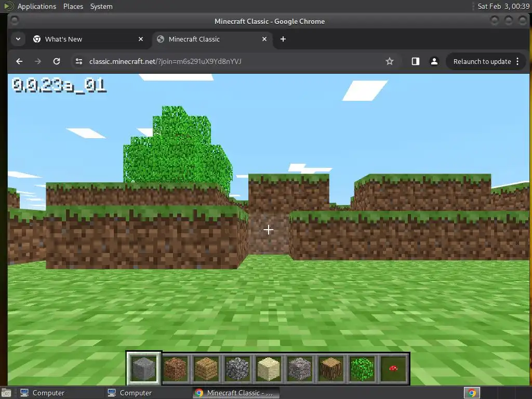Select the leaves block in hotbar
This screenshot has height=399, width=532.
pos(362,368)
